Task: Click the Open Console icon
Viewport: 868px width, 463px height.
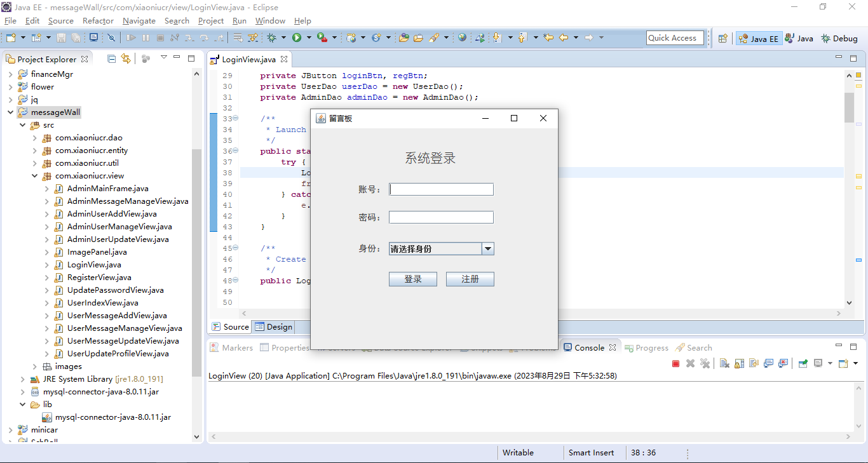Action: [x=843, y=363]
